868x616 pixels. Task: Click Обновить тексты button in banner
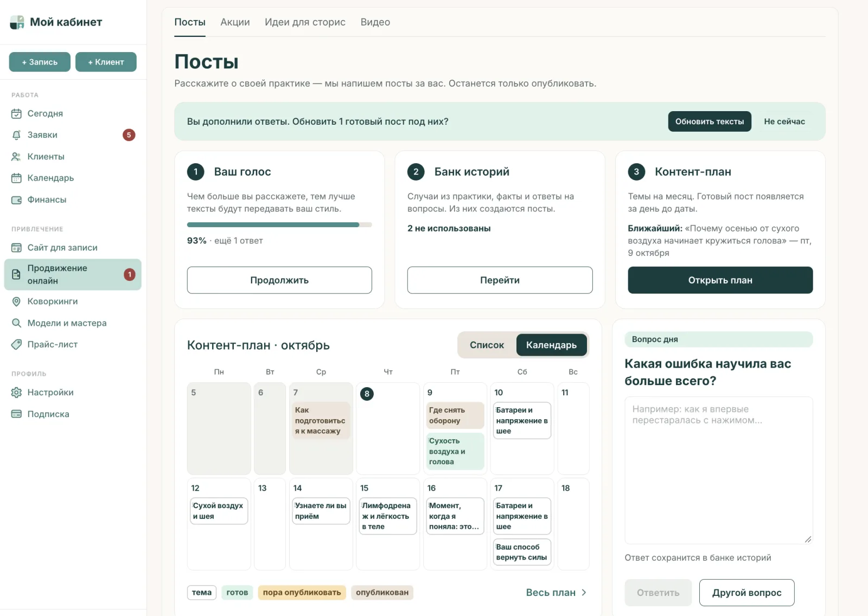pos(710,121)
